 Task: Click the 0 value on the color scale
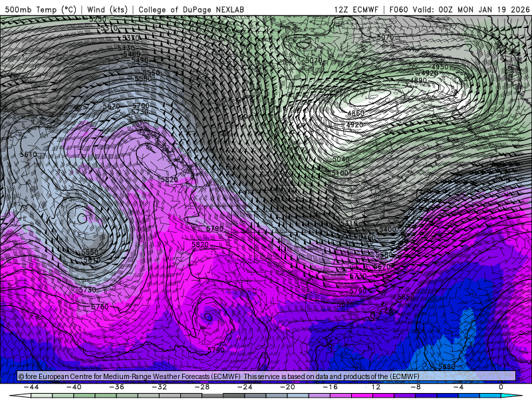501,387
